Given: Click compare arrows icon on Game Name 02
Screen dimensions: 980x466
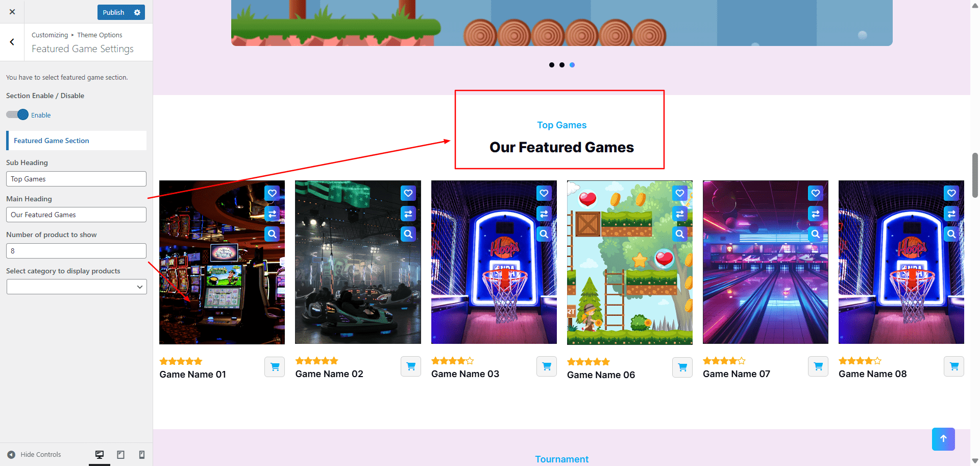Looking at the screenshot, I should click(408, 214).
